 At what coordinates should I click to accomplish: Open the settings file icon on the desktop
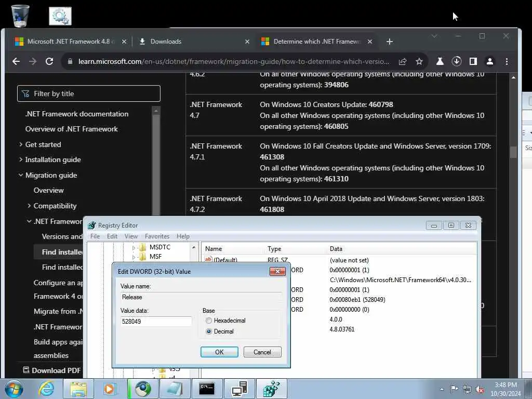click(60, 16)
